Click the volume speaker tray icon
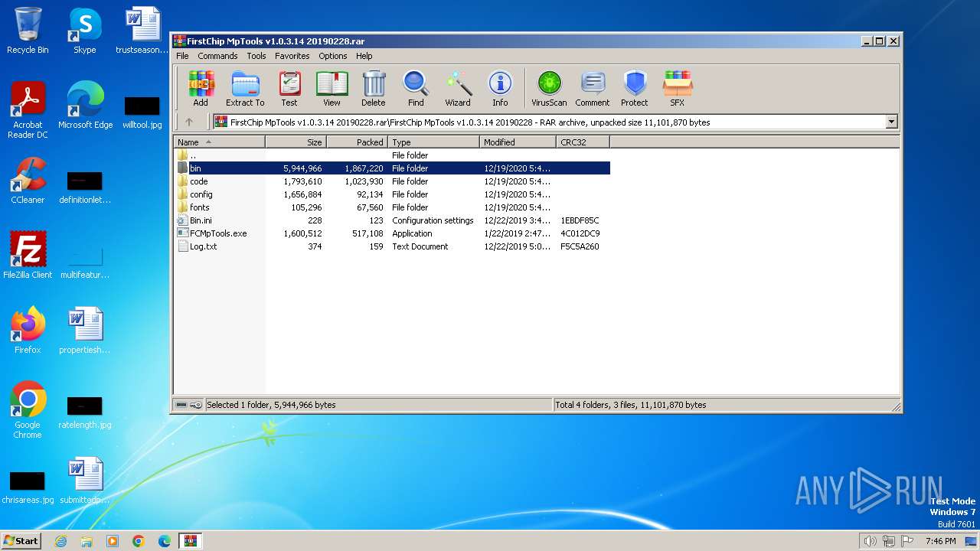 pyautogui.click(x=870, y=541)
